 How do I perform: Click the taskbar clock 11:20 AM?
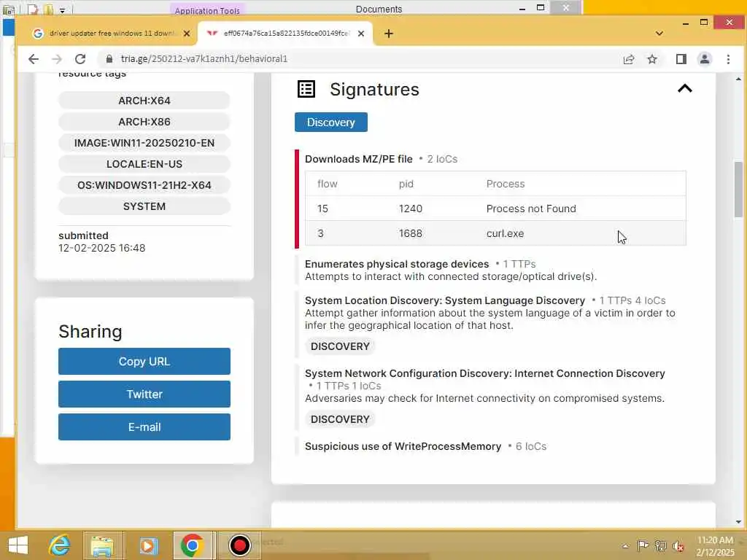point(715,540)
